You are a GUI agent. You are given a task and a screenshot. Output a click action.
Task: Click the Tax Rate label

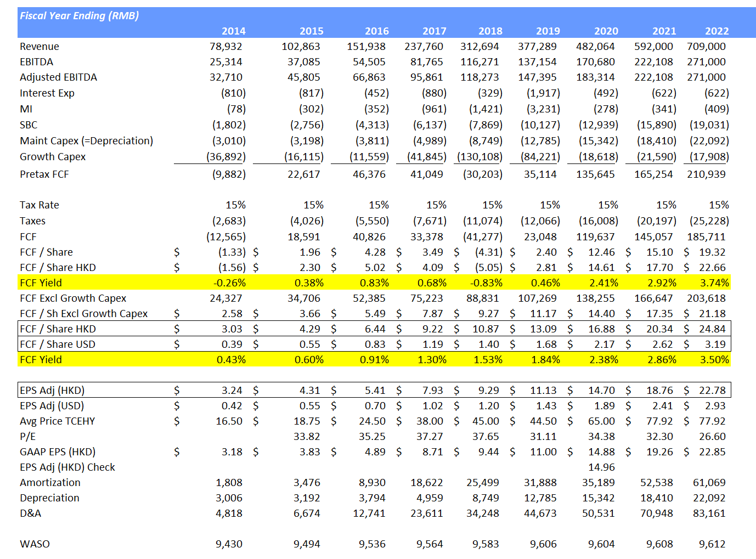[x=40, y=205]
